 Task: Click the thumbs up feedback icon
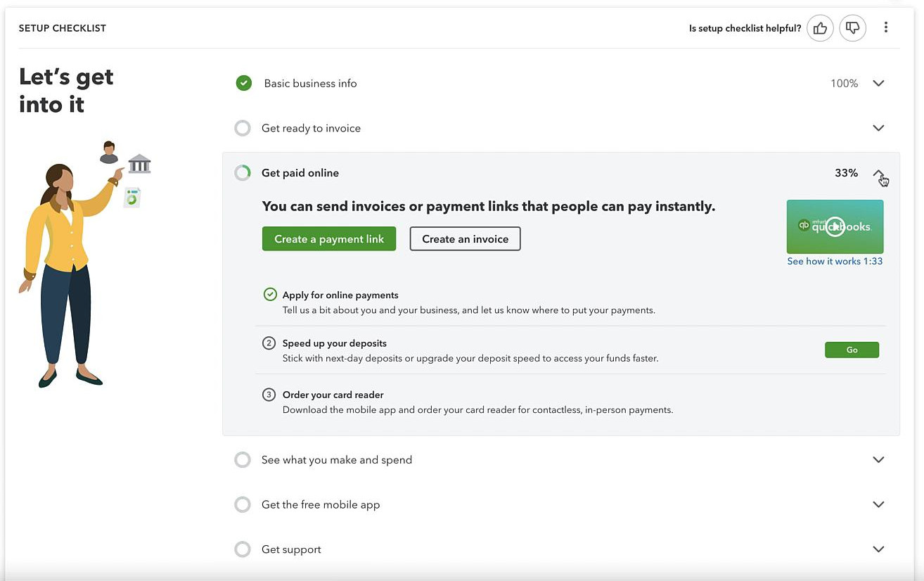[820, 28]
